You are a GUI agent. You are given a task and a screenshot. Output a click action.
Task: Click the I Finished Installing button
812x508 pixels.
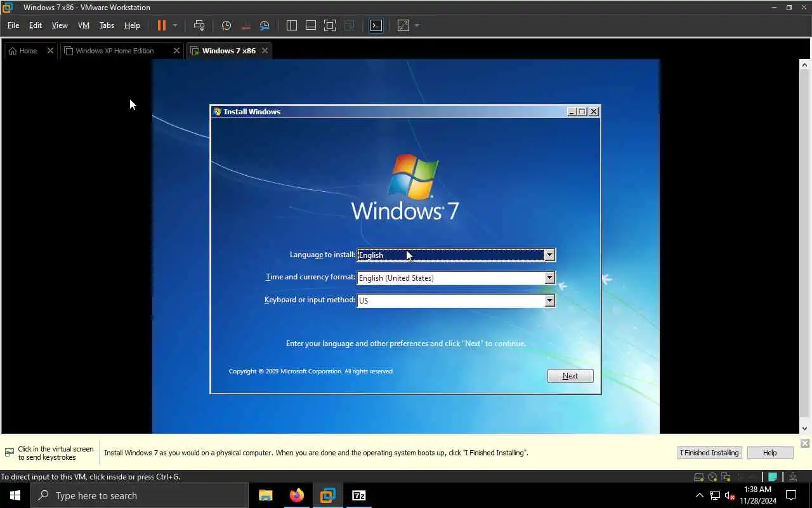pyautogui.click(x=709, y=453)
